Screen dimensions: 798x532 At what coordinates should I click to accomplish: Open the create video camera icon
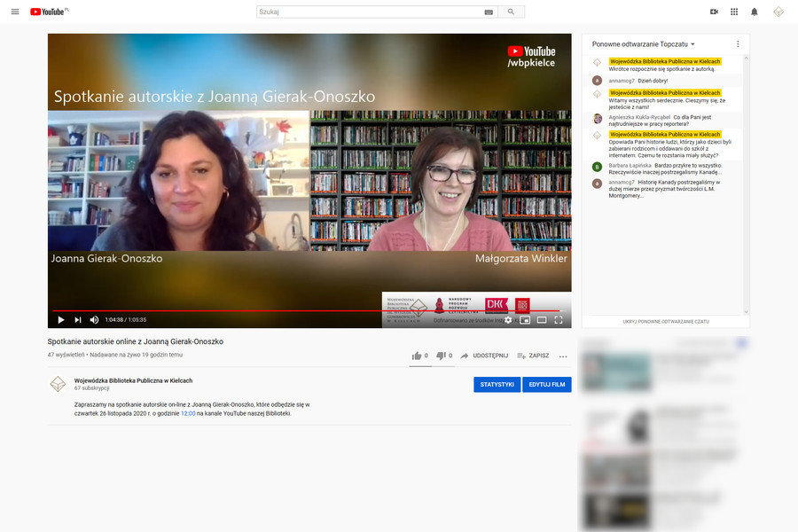coord(714,12)
